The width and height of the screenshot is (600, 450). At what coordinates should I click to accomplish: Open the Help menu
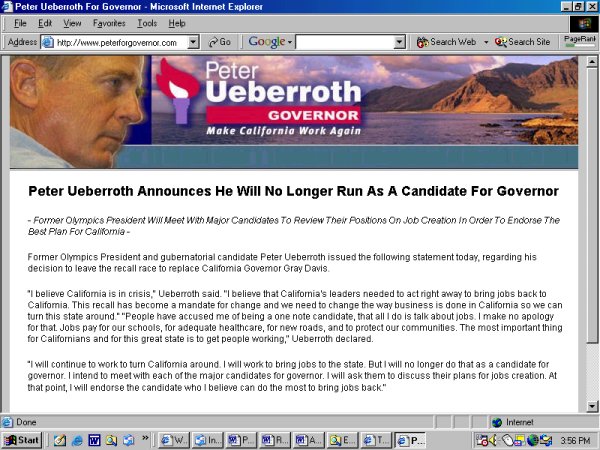pos(177,23)
